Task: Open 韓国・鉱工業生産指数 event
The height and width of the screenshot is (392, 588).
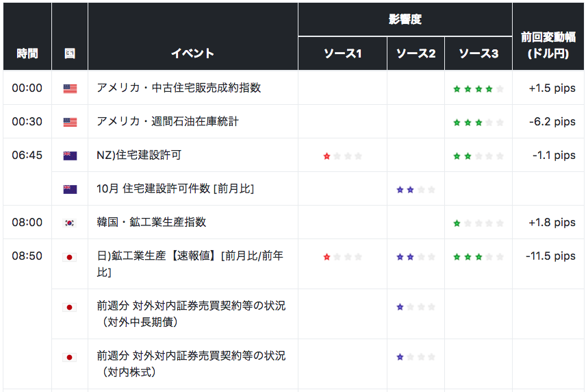Action: tap(151, 222)
